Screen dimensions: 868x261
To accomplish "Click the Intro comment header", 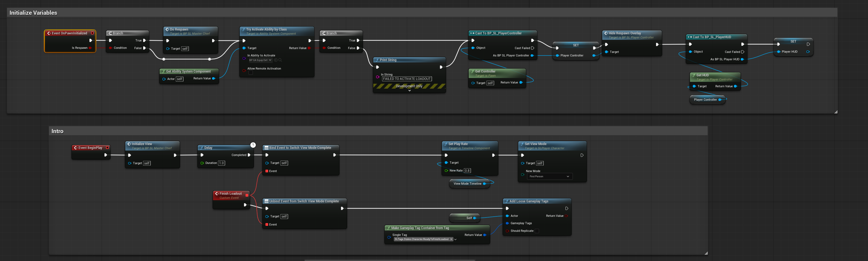I will pos(378,131).
